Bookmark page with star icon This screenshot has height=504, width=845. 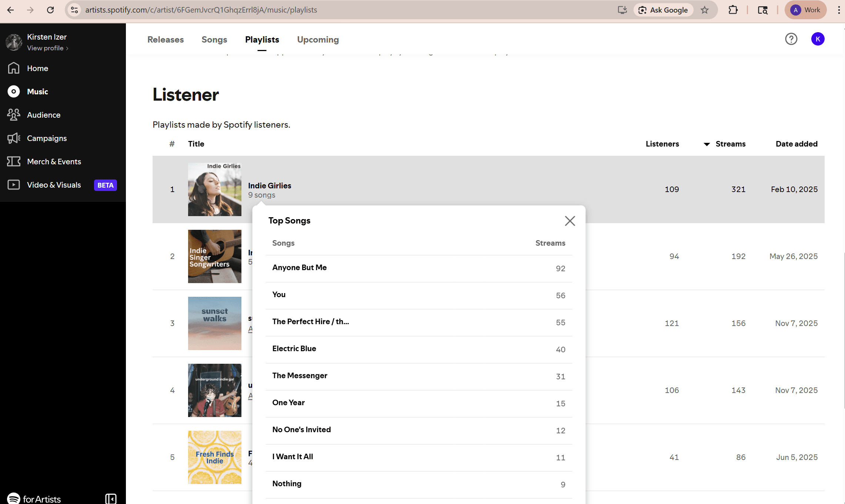[704, 10]
